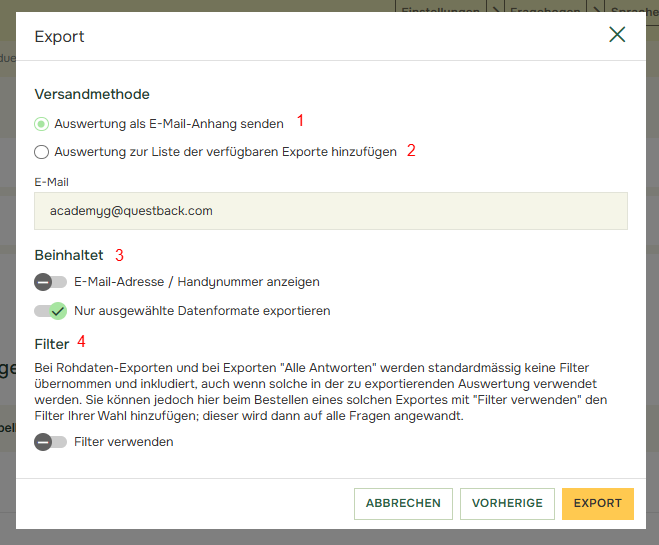The image size is (659, 545).
Task: Turn on the 'Filter verwenden' switch
Action: pos(50,442)
